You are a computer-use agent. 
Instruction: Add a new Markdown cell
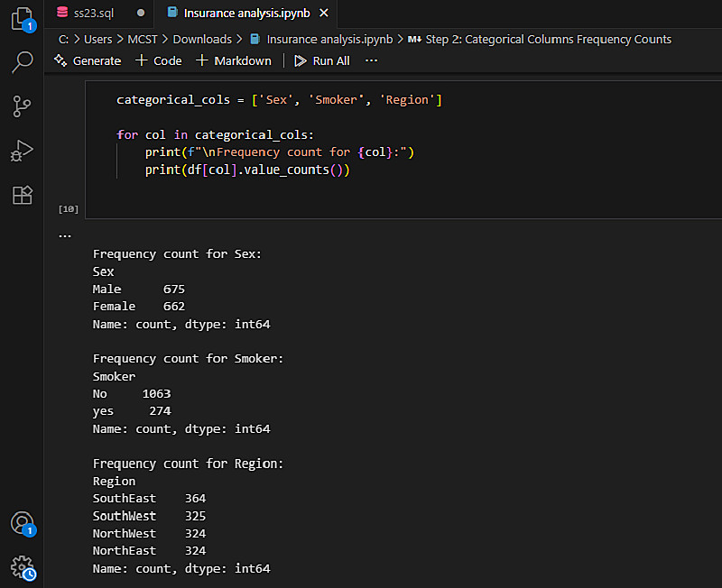[233, 60]
